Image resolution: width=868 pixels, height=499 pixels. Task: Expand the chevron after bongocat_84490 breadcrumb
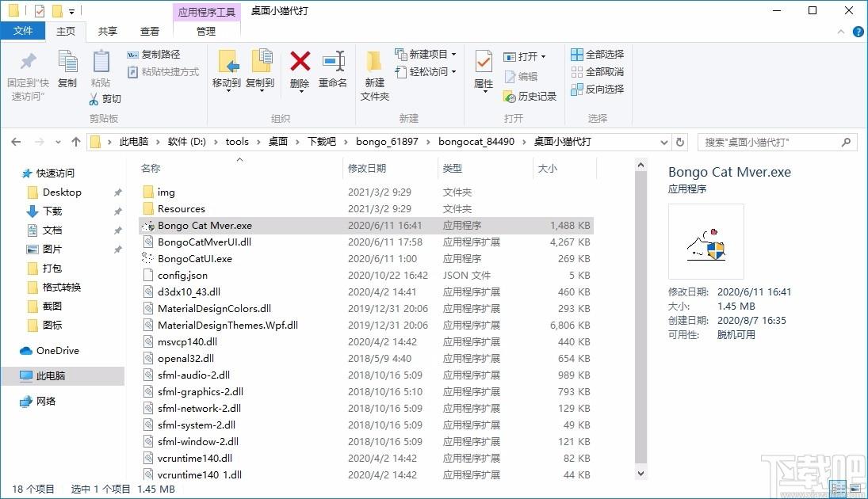click(524, 143)
